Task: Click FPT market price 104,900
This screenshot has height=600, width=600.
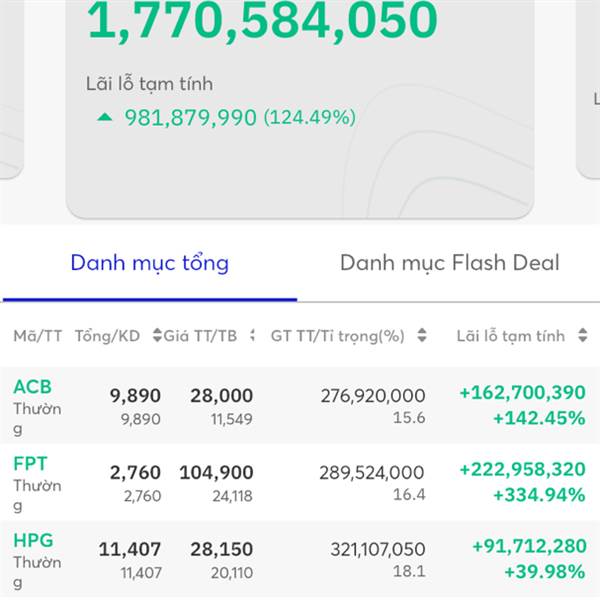Action: pyautogui.click(x=216, y=473)
